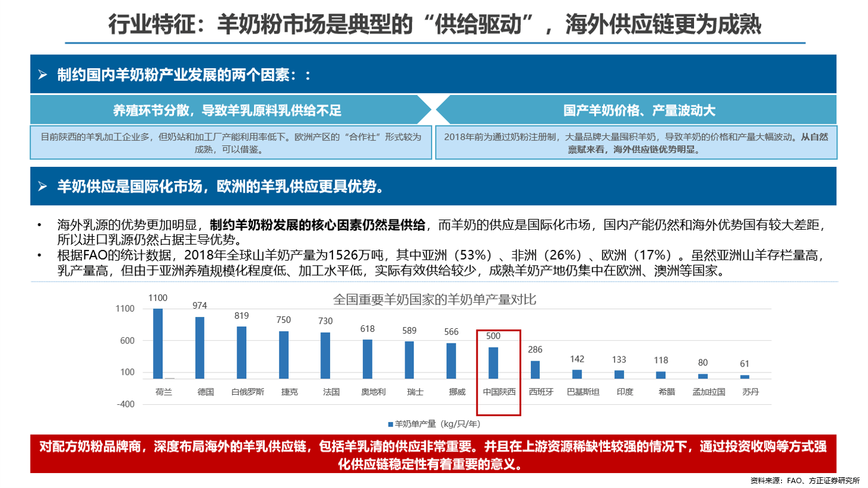Click the 西班牙 bar in the chart
This screenshot has height=488, width=868.
tap(535, 370)
